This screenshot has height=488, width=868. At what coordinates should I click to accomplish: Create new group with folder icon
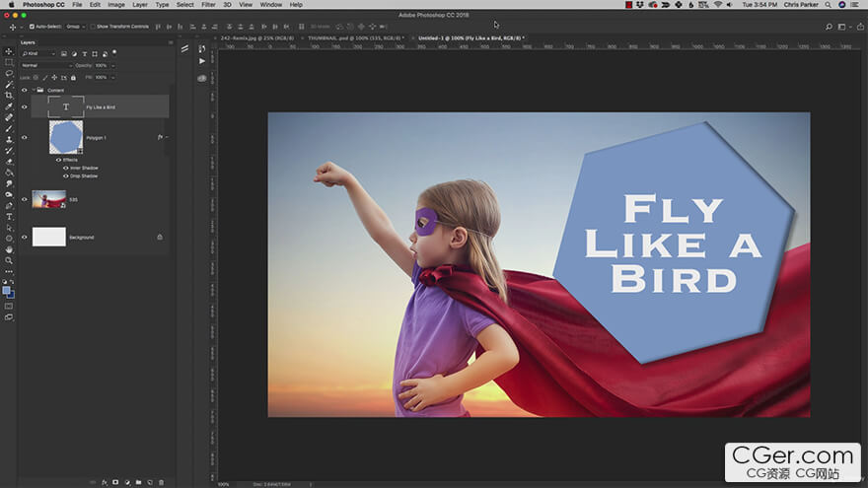click(x=138, y=482)
